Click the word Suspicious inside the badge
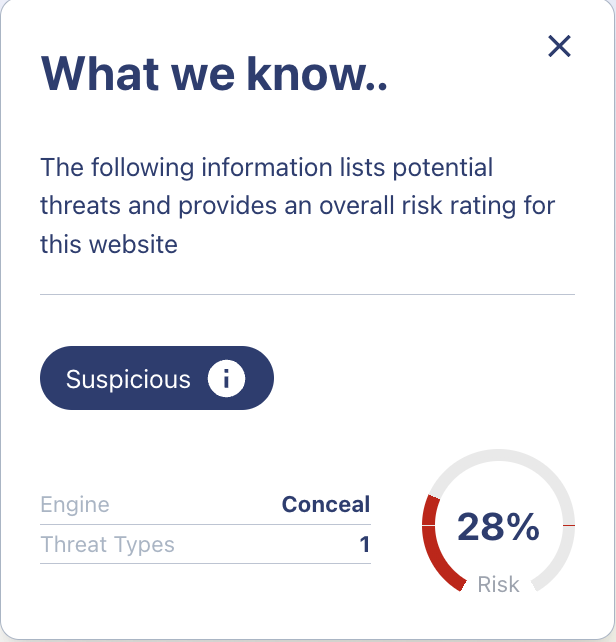This screenshot has height=642, width=616. 128,379
